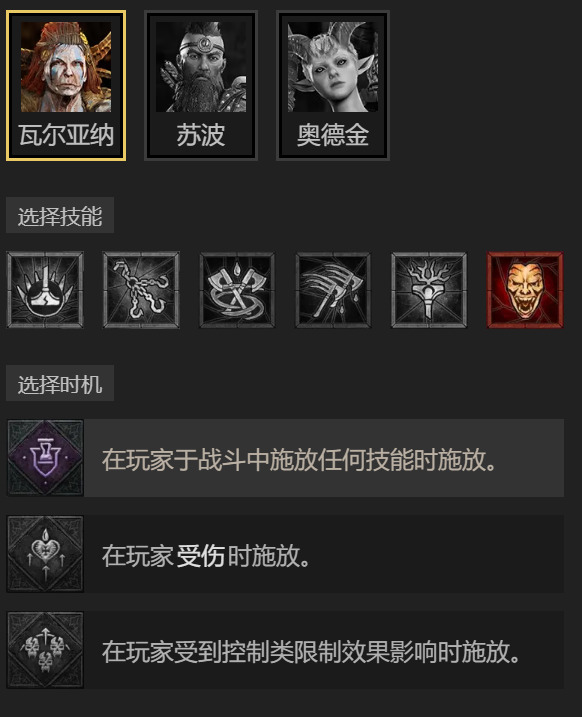Pick the sweeping axe cleave skill icon
582x717 pixels.
(333, 289)
